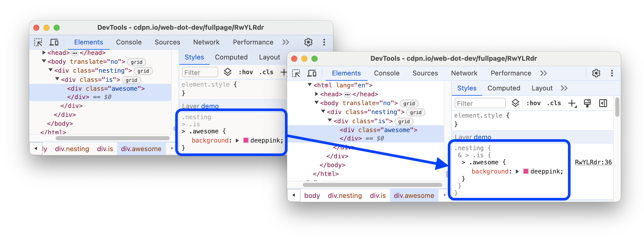Toggle the device toolbar icon
The height and width of the screenshot is (237, 644).
tap(311, 73)
